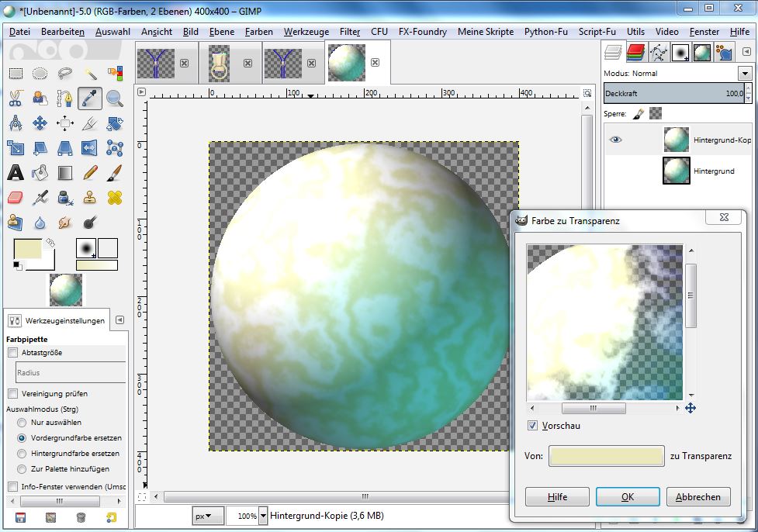Pick the Text tool
This screenshot has width=758, height=532.
tap(15, 173)
